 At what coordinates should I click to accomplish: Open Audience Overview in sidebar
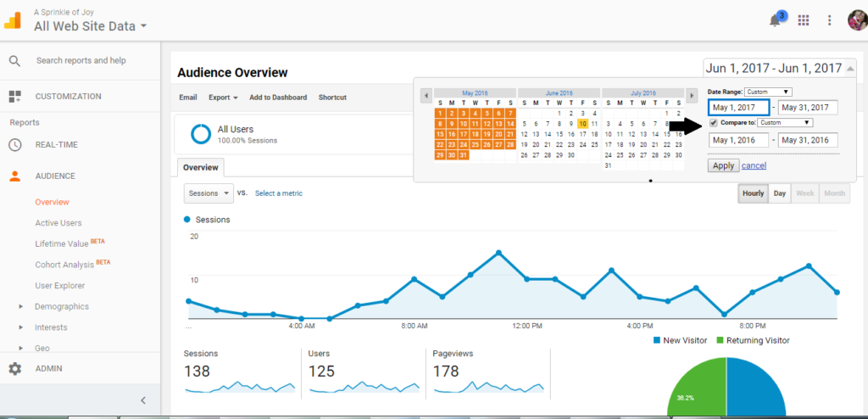click(52, 203)
